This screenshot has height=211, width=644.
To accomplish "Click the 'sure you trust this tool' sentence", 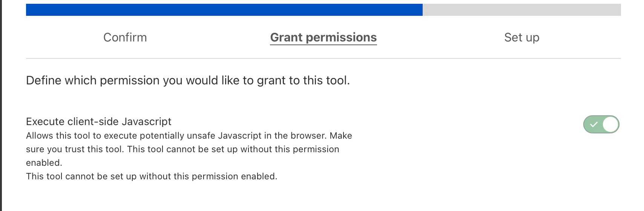I will pos(75,149).
